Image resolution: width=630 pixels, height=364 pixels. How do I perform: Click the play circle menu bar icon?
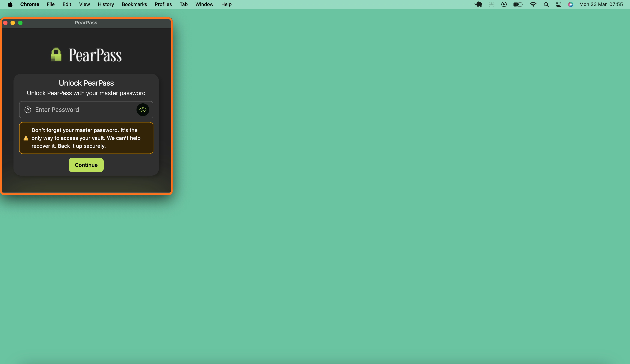click(x=504, y=4)
